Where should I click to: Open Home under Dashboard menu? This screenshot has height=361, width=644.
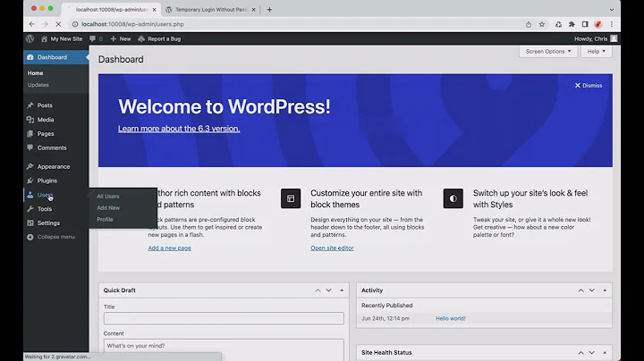tap(35, 72)
